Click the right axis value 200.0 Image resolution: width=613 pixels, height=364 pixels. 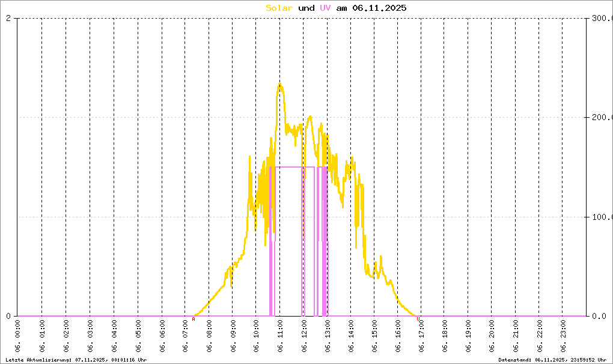pos(600,118)
